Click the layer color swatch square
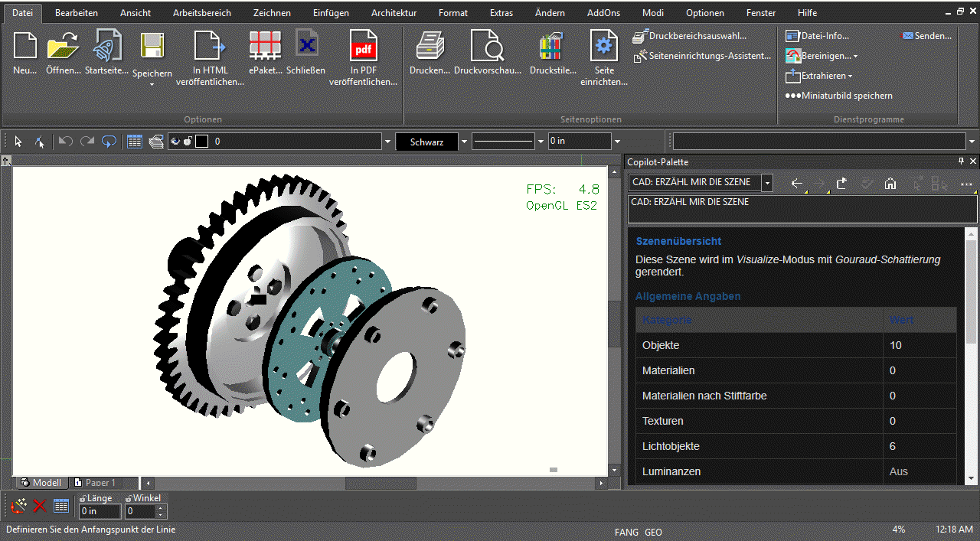The height and width of the screenshot is (541, 980). [x=202, y=142]
